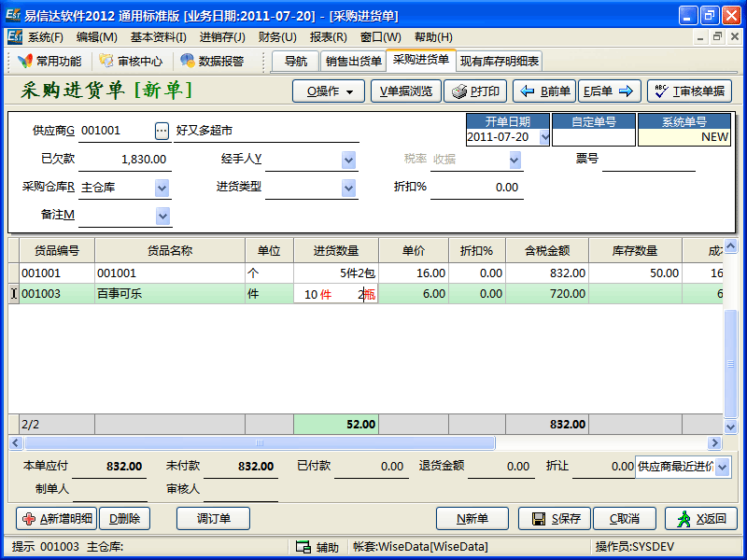Click the P打印 print button
Screen dimensions: 747x560
pyautogui.click(x=474, y=91)
